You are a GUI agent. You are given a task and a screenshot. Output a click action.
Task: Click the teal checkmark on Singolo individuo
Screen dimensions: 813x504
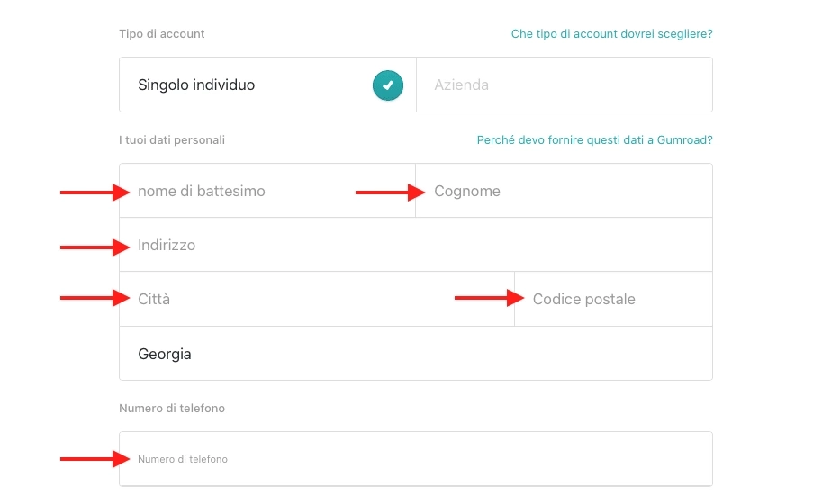click(387, 85)
